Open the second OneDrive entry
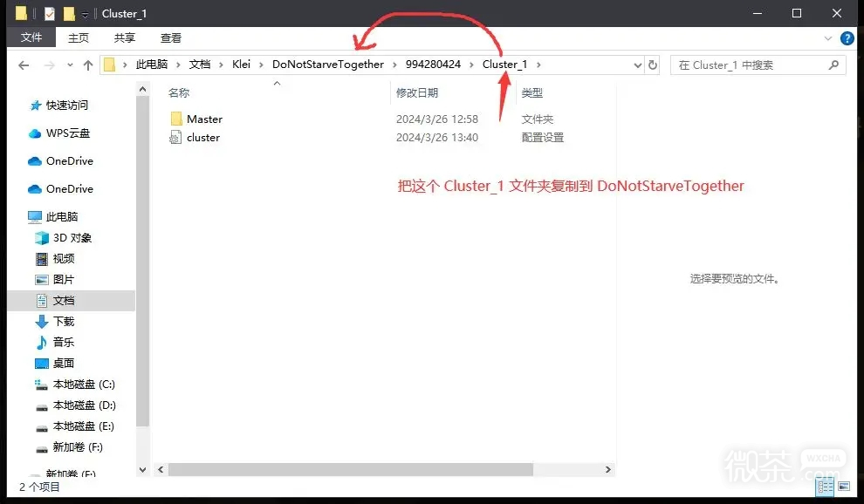This screenshot has width=864, height=504. pyautogui.click(x=70, y=189)
